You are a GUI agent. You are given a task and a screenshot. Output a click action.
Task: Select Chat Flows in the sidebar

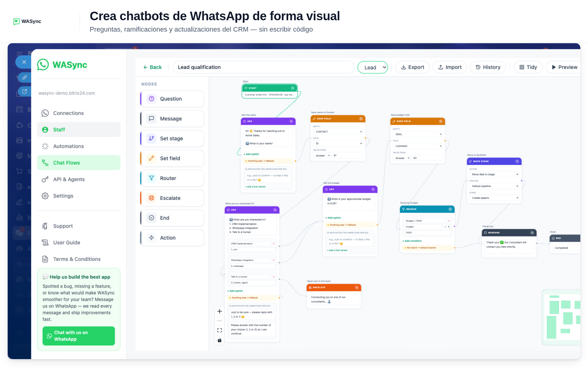tap(79, 163)
